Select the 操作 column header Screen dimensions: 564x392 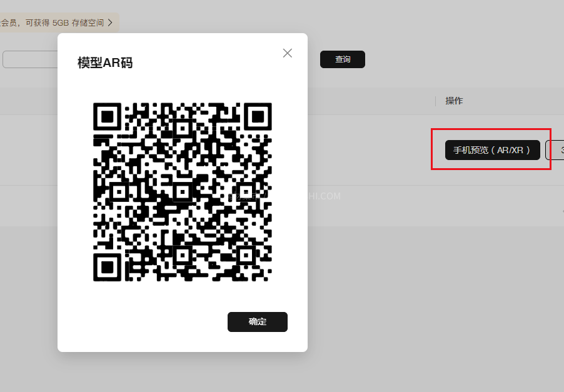[x=454, y=101]
